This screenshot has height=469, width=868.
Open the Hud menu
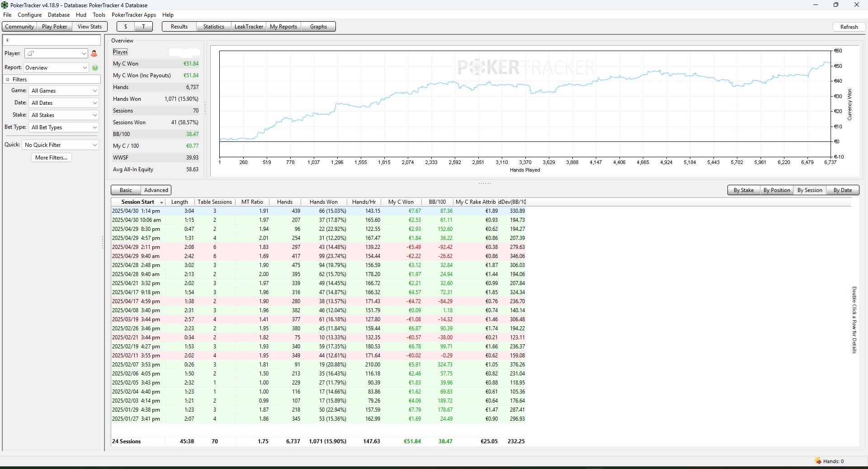point(81,15)
